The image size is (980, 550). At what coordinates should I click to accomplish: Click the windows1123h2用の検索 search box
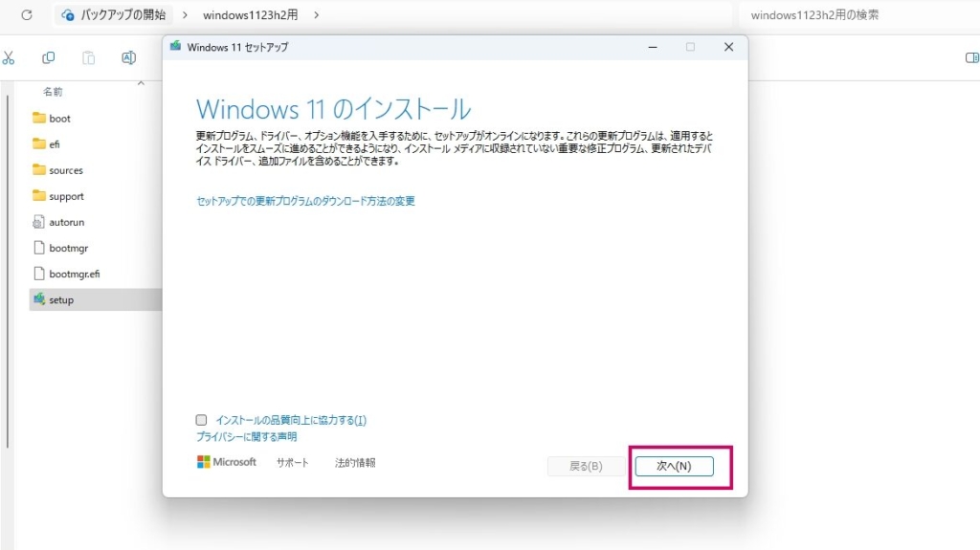pyautogui.click(x=859, y=15)
